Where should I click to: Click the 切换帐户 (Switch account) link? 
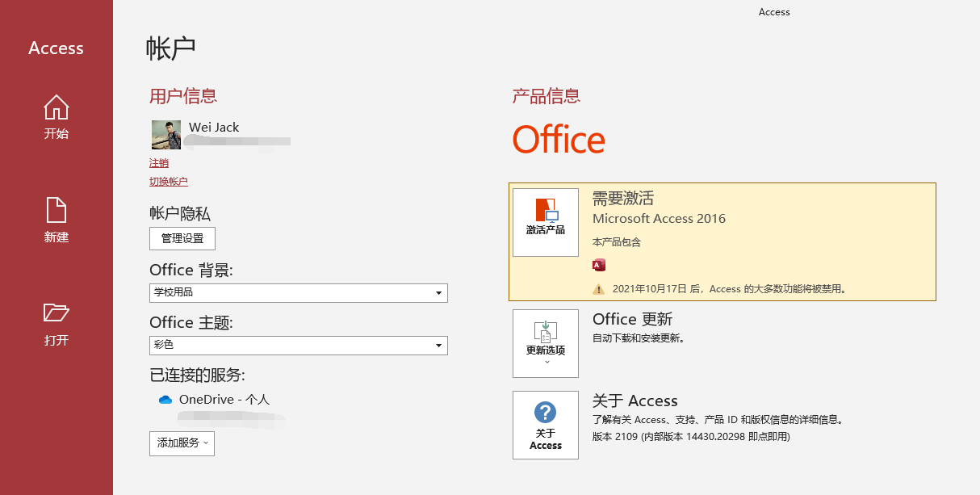click(169, 182)
